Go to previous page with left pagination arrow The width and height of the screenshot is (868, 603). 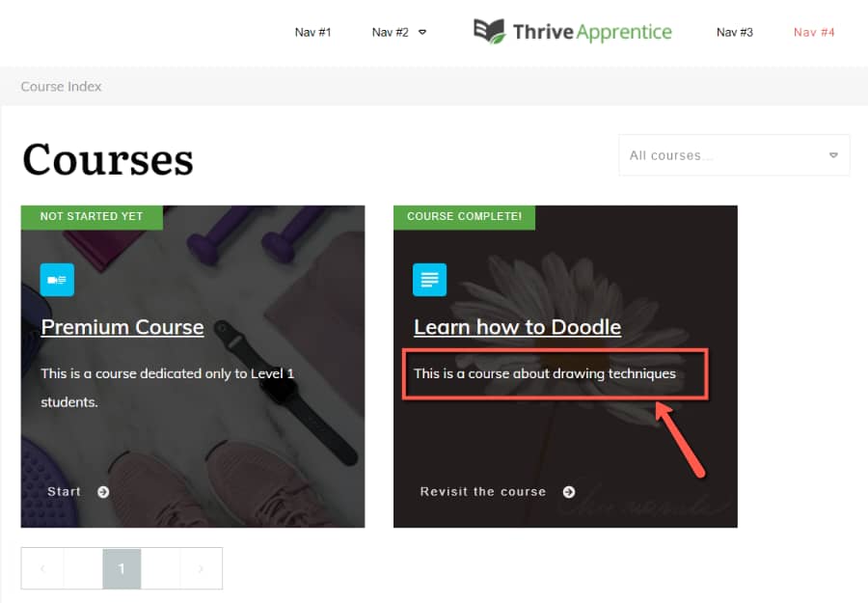(x=42, y=568)
